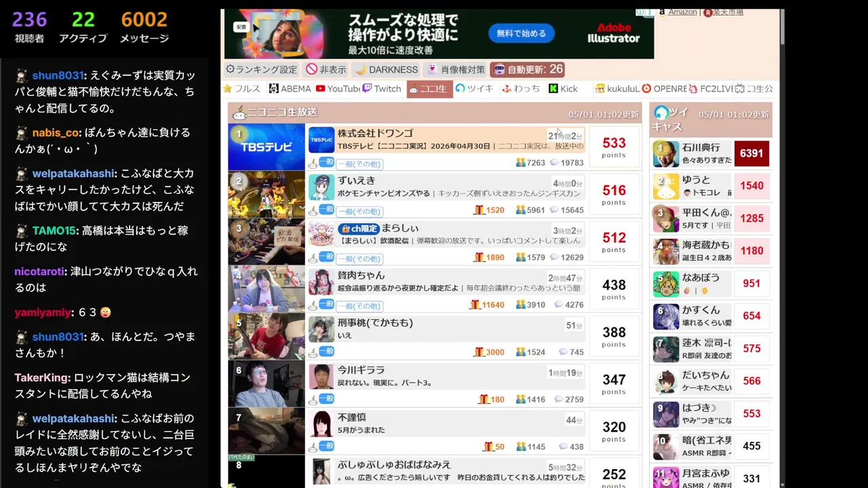Click 平田くん avatar in ツイキャス ranking
This screenshot has height=488, width=868.
pyautogui.click(x=666, y=219)
